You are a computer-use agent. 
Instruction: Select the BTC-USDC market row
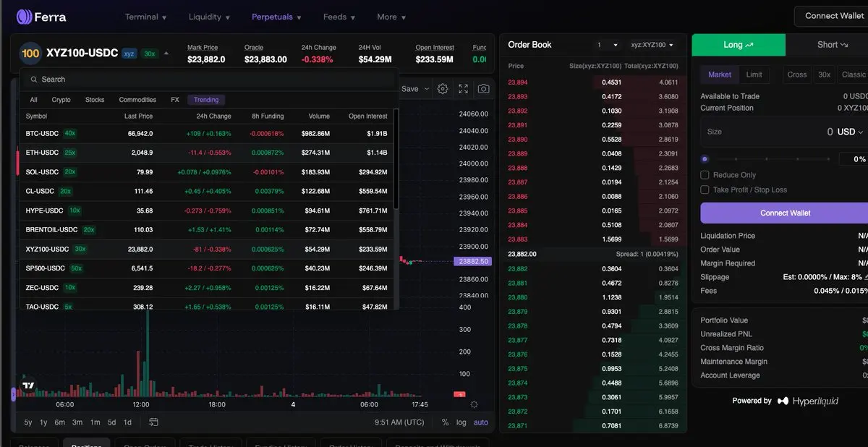pyautogui.click(x=206, y=134)
